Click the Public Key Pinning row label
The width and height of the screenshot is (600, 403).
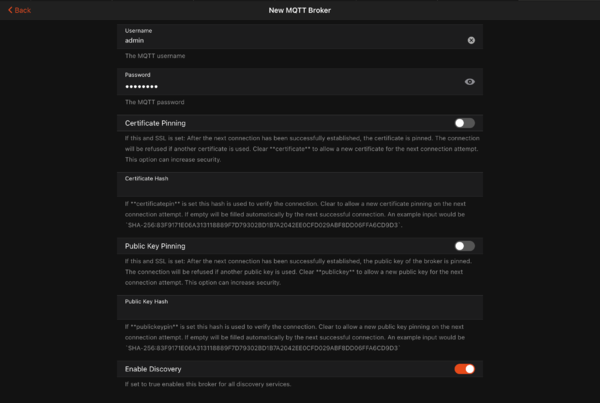point(155,246)
